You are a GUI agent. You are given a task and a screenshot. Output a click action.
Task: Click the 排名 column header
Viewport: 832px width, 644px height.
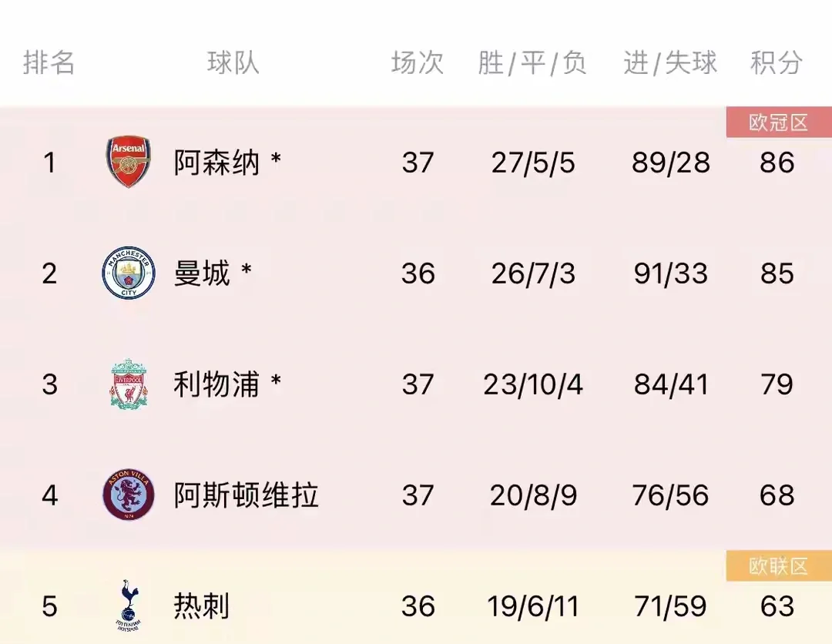[49, 63]
